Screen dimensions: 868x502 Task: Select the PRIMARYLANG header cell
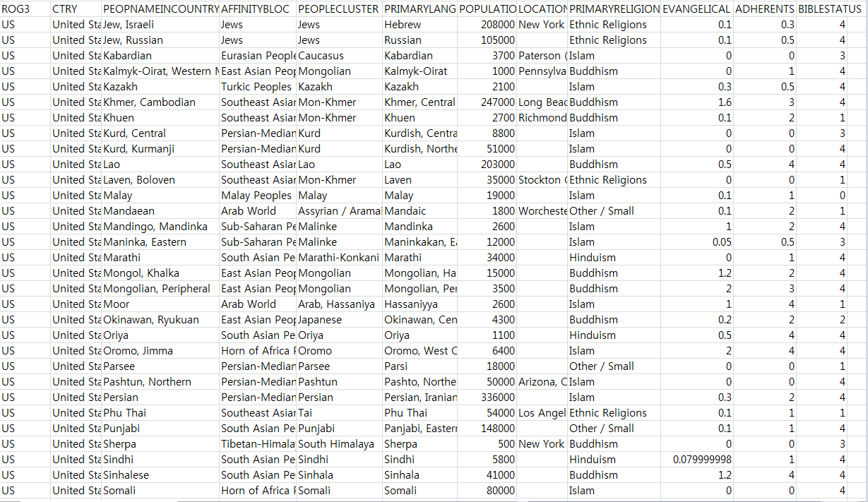coord(420,9)
